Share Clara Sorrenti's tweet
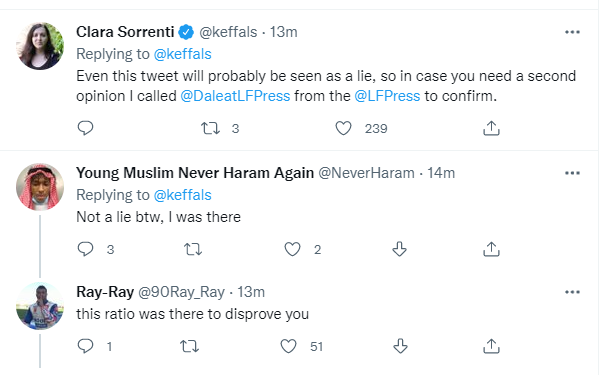This screenshot has height=375, width=609. pos(491,128)
